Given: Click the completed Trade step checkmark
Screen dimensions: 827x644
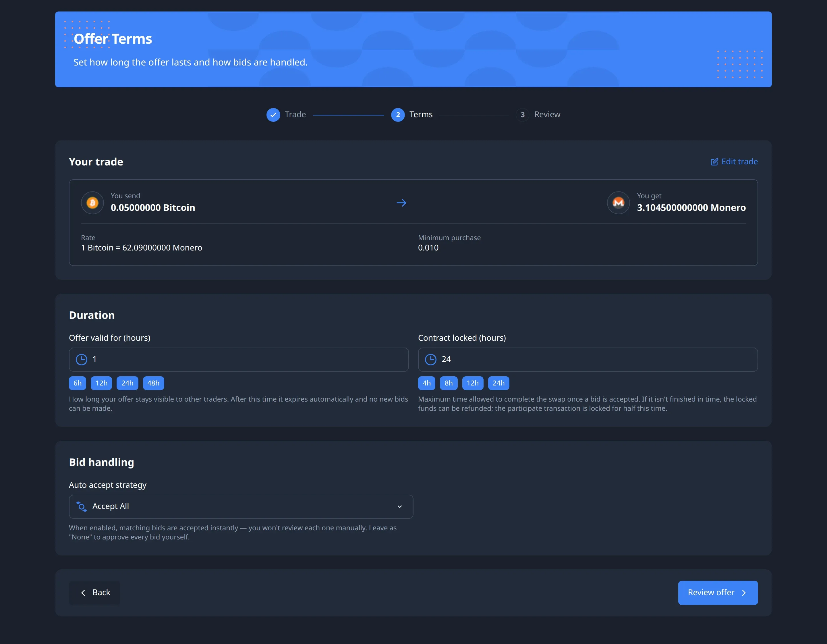Looking at the screenshot, I should 273,115.
